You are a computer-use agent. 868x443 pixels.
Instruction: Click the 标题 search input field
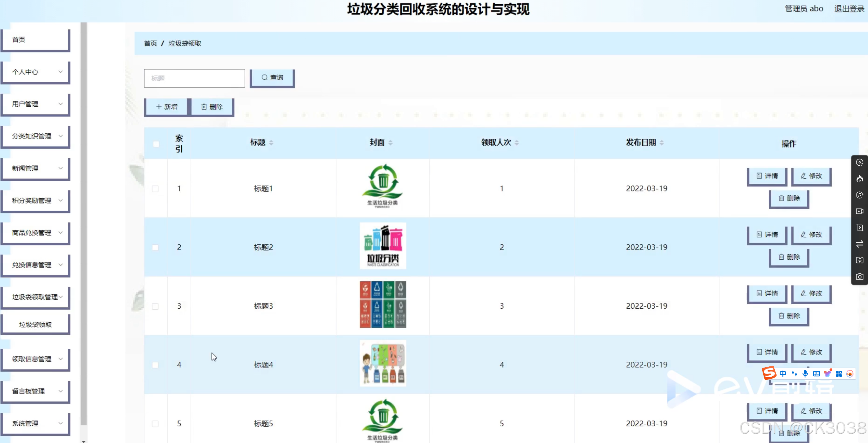coord(194,78)
